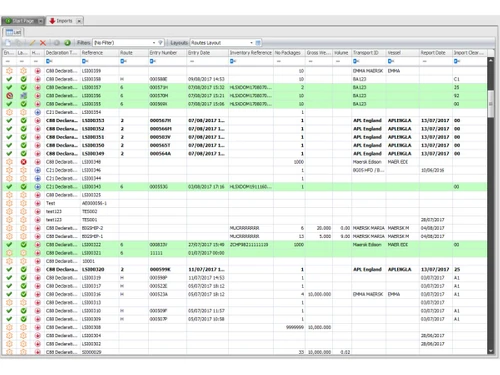Open the filter condition selector under Entry Number
The image size is (500, 375).
152,61
